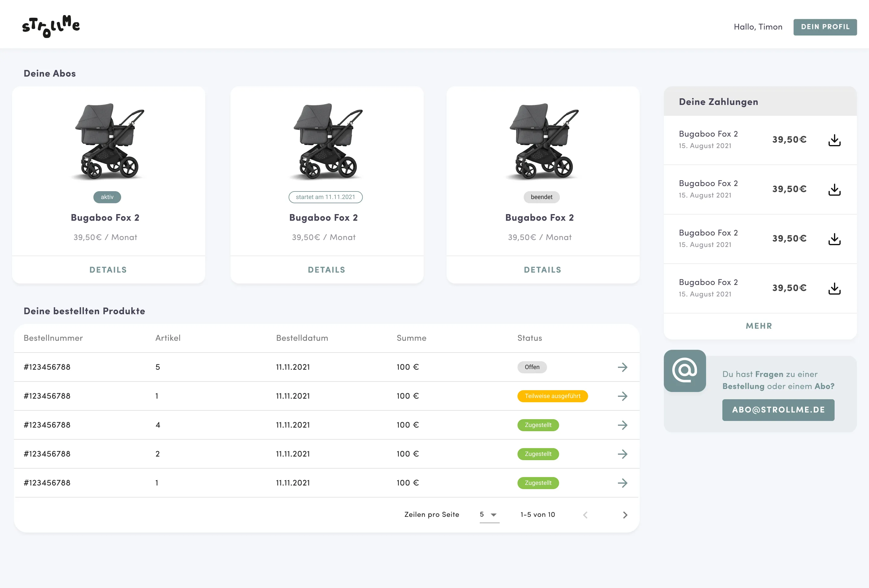Image resolution: width=869 pixels, height=588 pixels.
Task: Click the Bugaboo Fox 2 title on the aktiv card
Action: pyautogui.click(x=105, y=218)
